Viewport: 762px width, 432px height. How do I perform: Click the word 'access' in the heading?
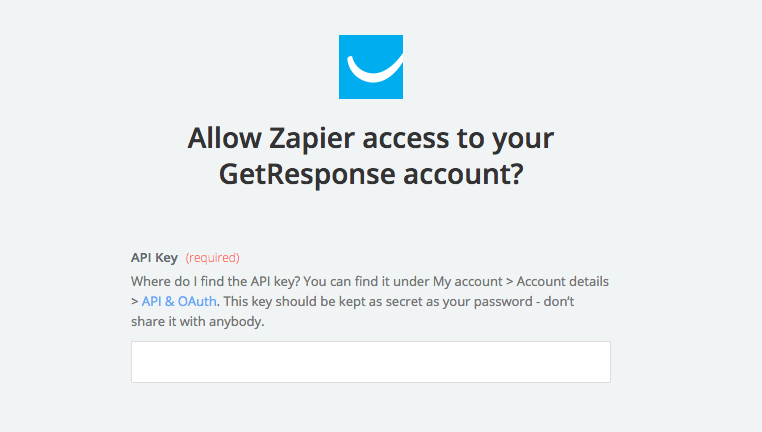[405, 138]
